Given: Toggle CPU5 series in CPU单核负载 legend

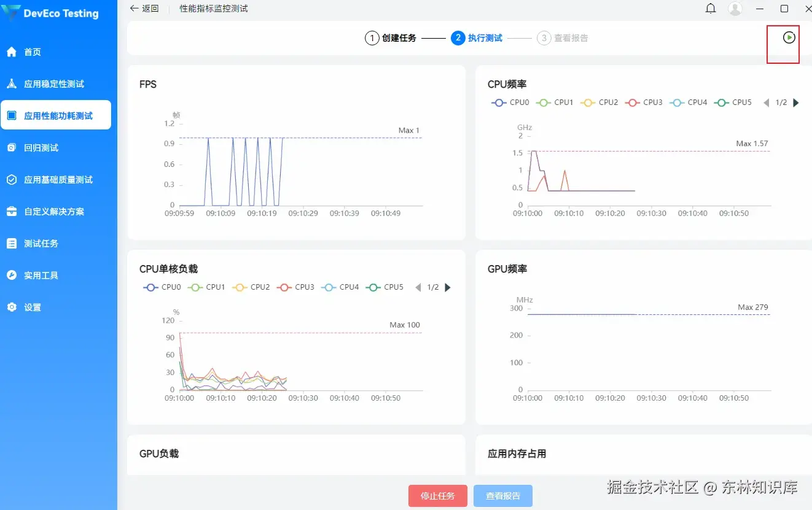Looking at the screenshot, I should [x=385, y=287].
